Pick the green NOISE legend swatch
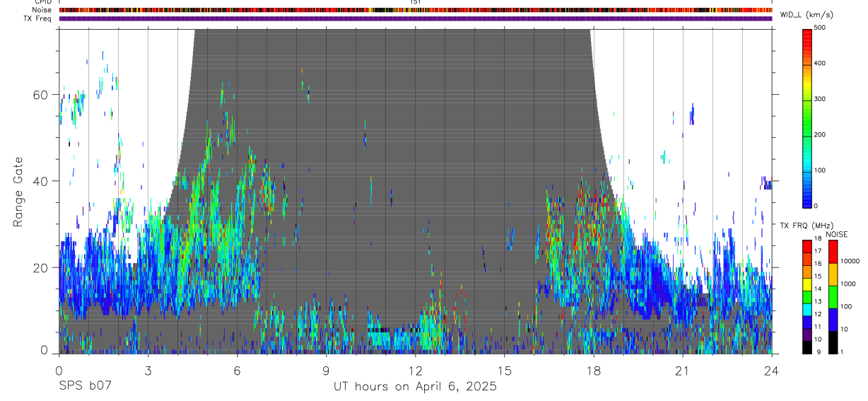 [833, 297]
